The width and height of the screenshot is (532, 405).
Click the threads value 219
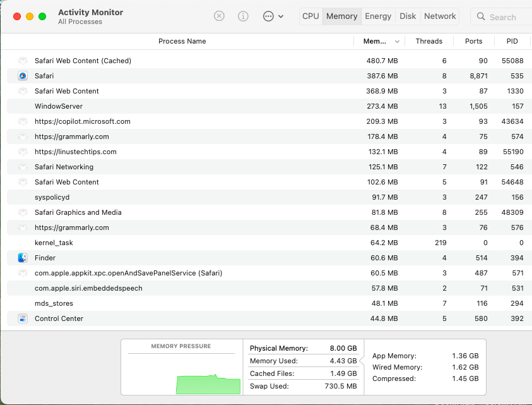click(440, 243)
